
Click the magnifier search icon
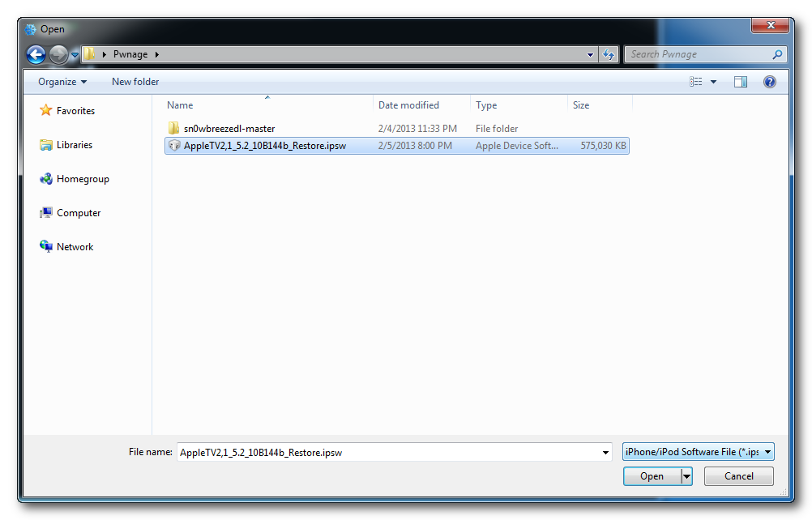click(777, 54)
